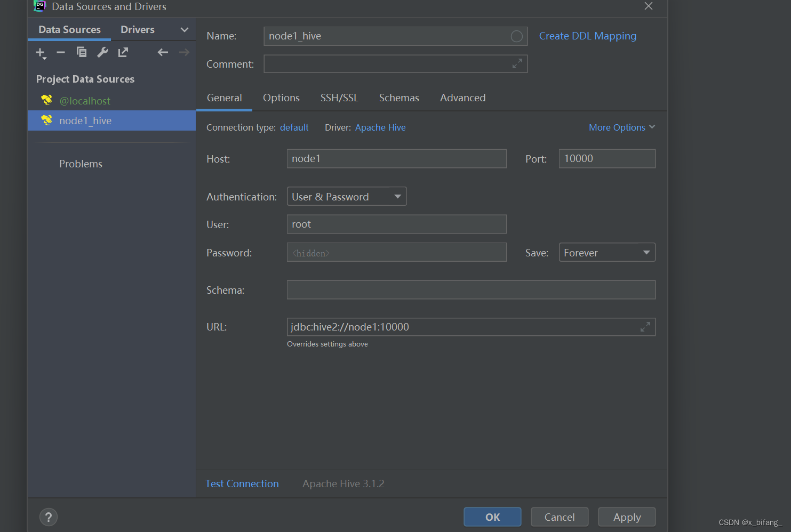Image resolution: width=791 pixels, height=532 pixels.
Task: Open driver settings wrench icon
Action: 102,52
